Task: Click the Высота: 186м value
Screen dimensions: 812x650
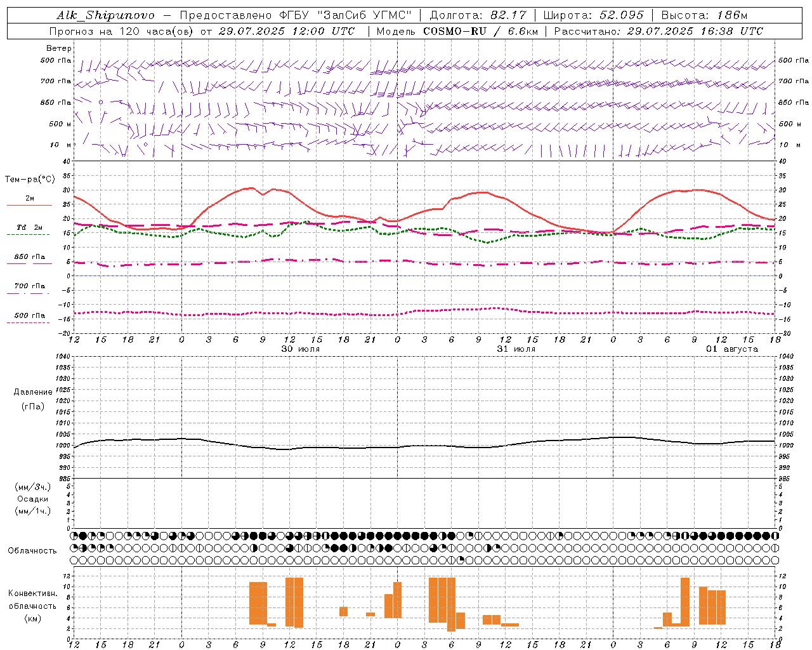Action: coord(705,15)
